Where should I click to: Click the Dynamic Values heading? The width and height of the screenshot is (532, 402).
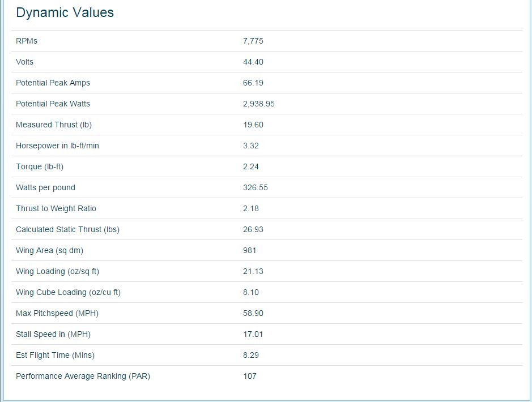point(65,13)
